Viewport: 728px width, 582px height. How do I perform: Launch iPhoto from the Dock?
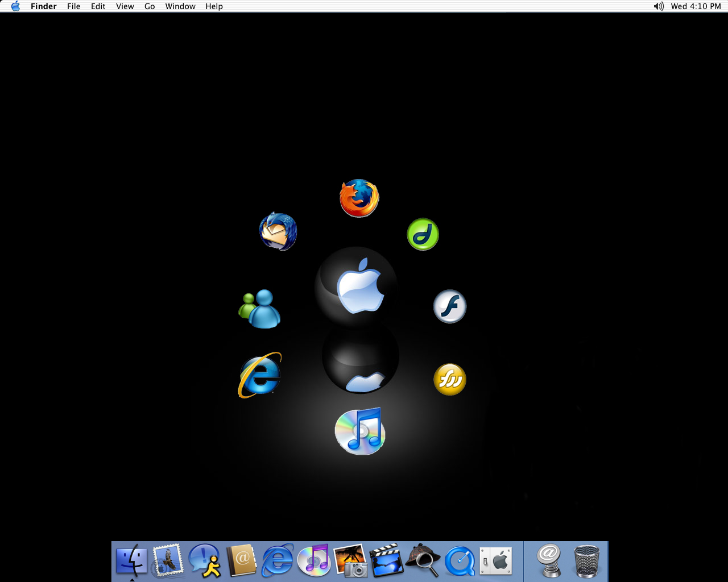350,560
